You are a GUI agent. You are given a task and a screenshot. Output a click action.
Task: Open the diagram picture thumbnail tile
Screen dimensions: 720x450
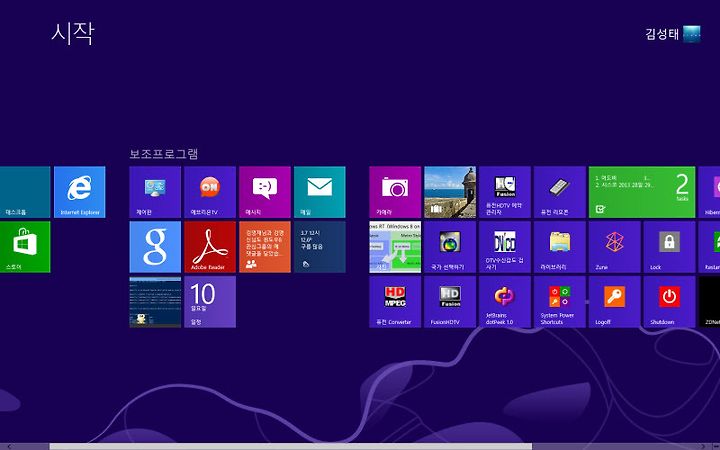pos(395,247)
